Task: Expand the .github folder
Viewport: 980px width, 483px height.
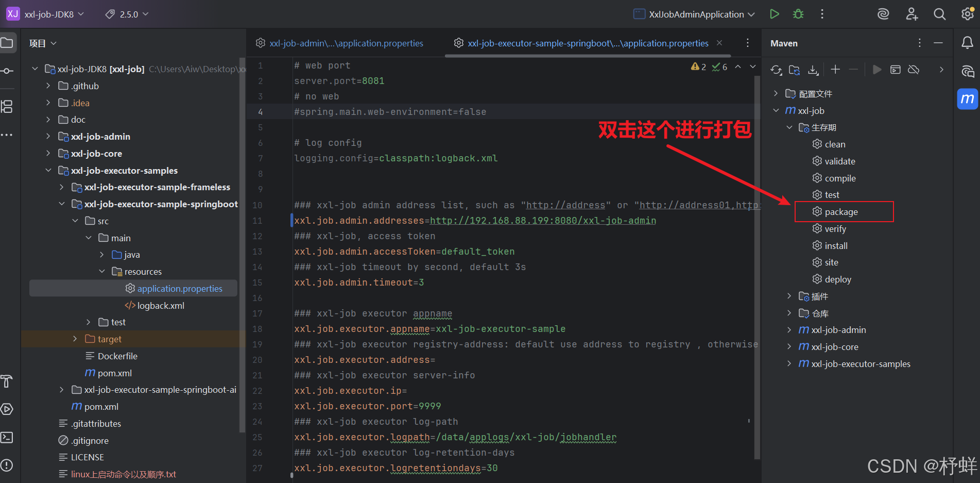Action: pyautogui.click(x=48, y=86)
